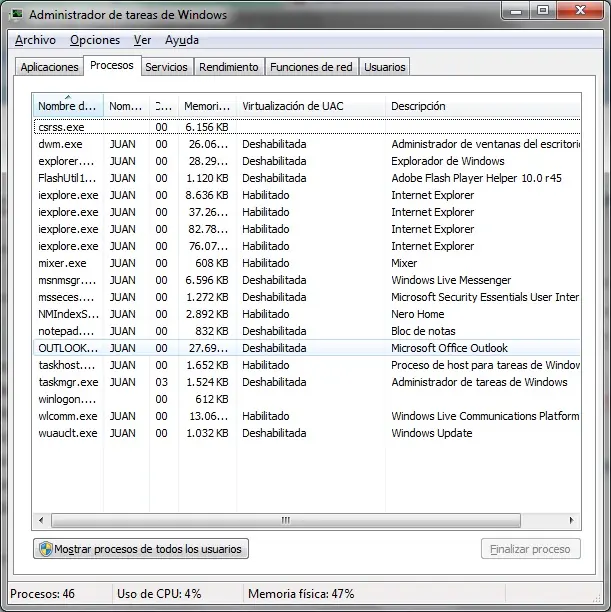Switch to the Aplicaciones tab
611x612 pixels.
tap(49, 67)
